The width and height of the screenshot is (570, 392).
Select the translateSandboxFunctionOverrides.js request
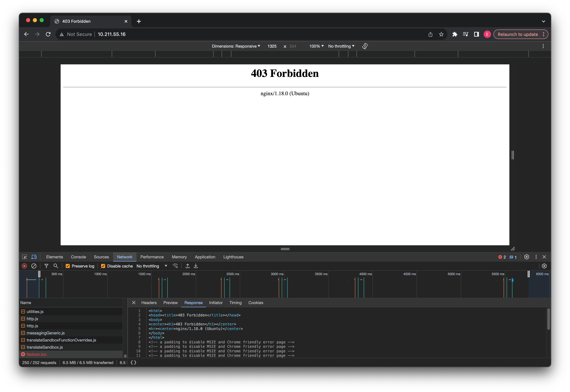click(x=71, y=340)
